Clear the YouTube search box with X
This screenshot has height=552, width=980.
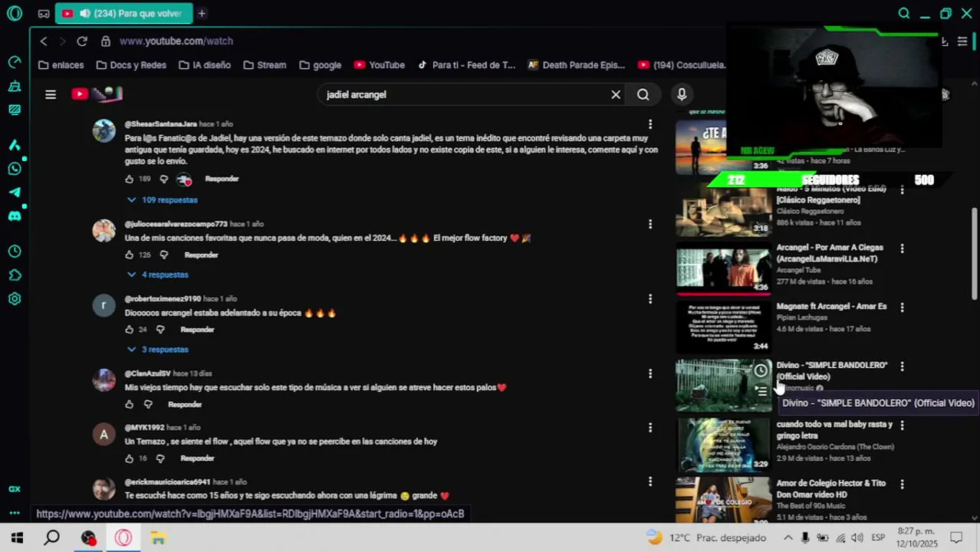(616, 94)
